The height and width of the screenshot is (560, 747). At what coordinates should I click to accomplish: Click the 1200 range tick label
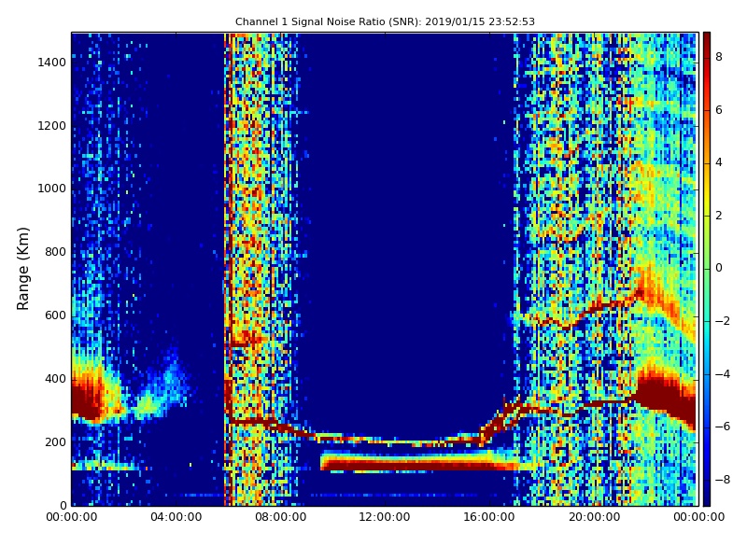coord(52,126)
